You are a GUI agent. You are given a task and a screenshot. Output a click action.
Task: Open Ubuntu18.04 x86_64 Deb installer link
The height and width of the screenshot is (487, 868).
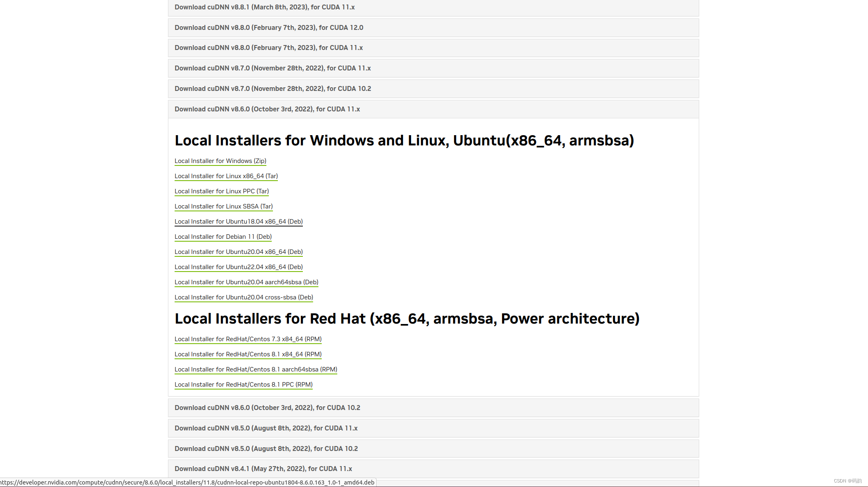[x=239, y=222]
